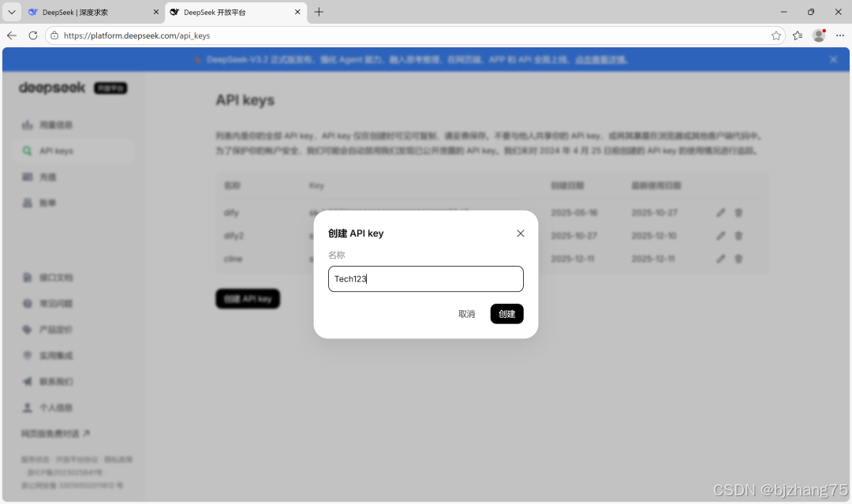852x504 pixels.
Task: Open the tab search dropdown arrow
Action: [11, 12]
